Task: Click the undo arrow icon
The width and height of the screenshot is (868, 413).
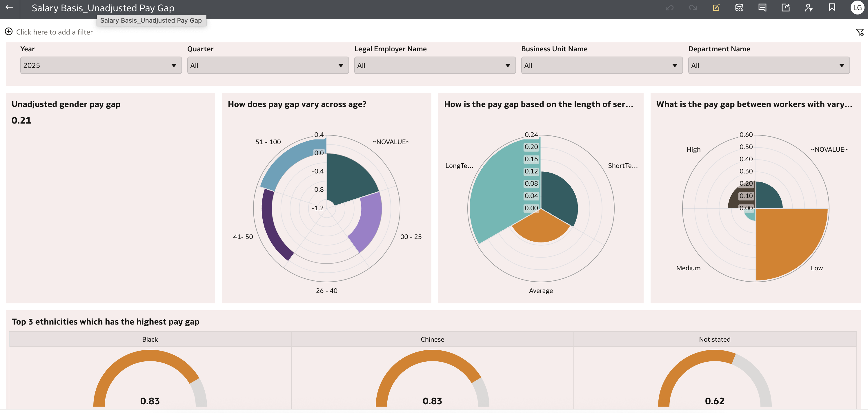Action: point(669,8)
